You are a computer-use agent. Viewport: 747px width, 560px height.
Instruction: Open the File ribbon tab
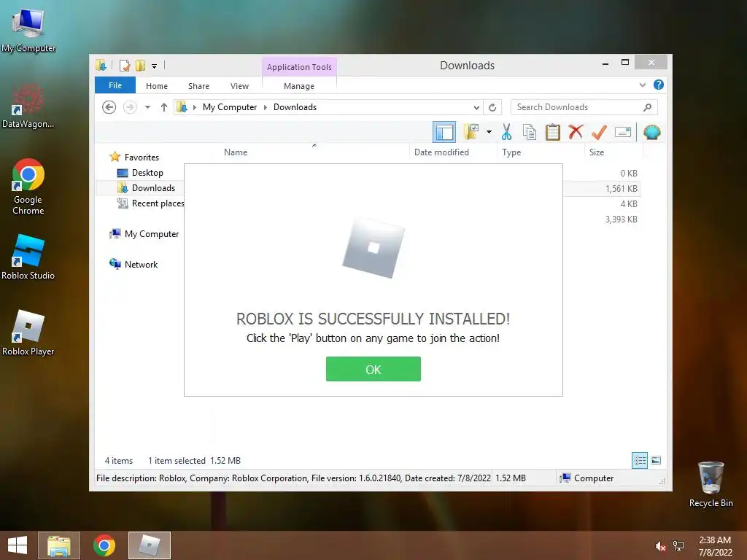click(x=115, y=85)
